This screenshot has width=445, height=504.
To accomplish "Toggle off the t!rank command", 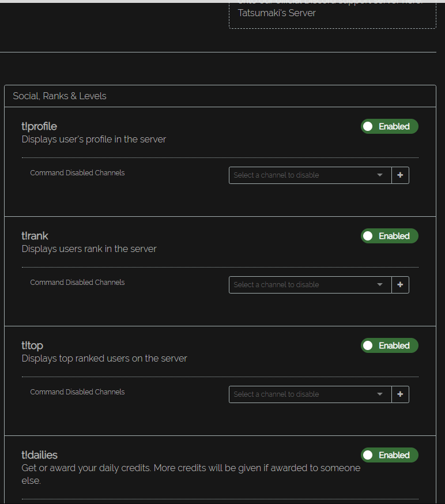I will (x=389, y=236).
